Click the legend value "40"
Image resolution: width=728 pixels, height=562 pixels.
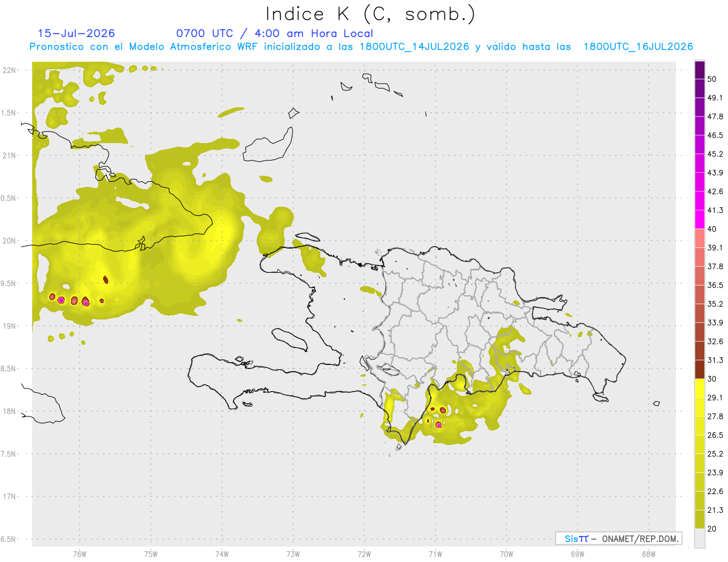(x=713, y=229)
